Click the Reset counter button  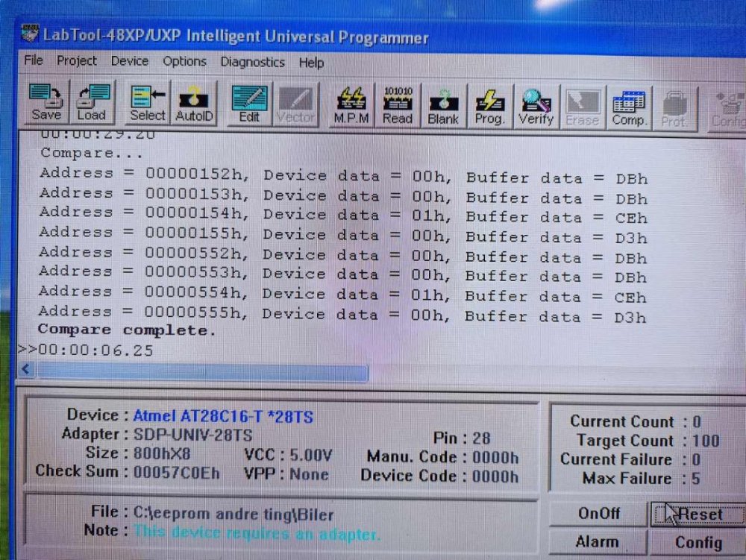click(698, 515)
